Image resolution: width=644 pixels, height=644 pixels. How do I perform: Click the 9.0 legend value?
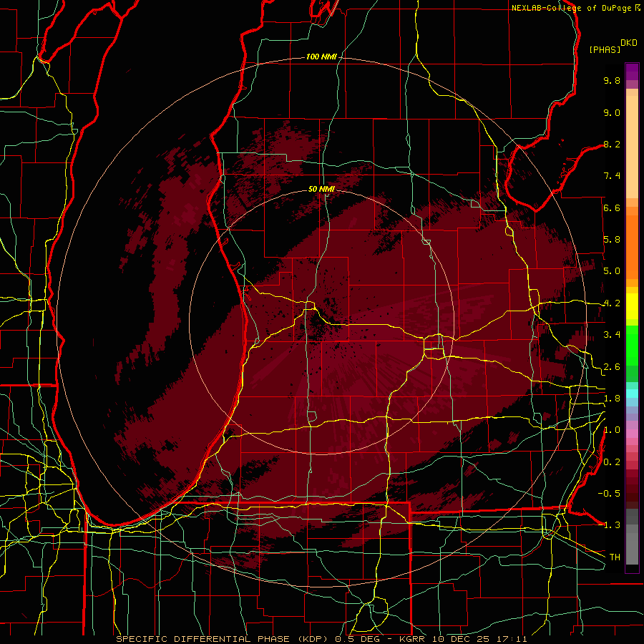pyautogui.click(x=612, y=112)
